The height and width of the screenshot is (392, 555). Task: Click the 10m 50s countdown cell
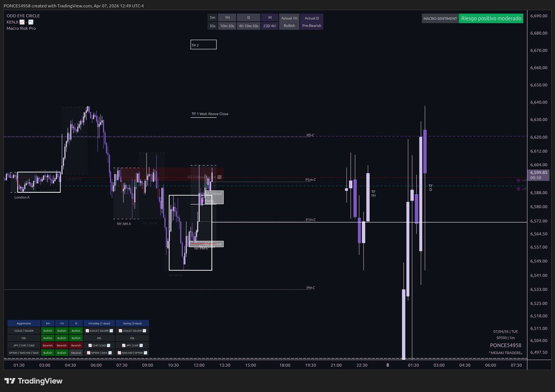(227, 26)
